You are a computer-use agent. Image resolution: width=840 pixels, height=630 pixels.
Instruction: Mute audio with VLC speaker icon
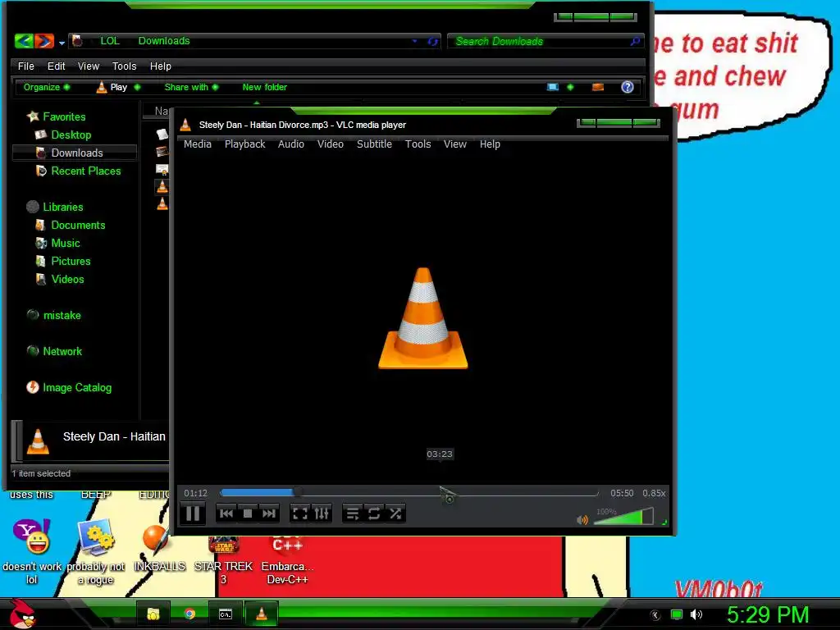(x=582, y=519)
